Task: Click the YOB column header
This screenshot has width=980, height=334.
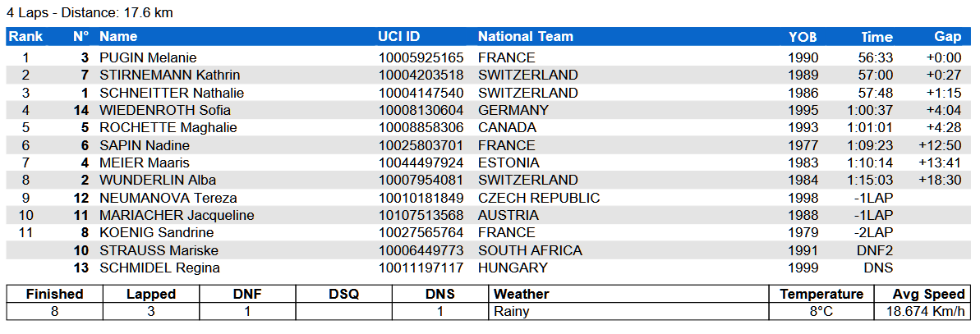Action: (x=803, y=36)
